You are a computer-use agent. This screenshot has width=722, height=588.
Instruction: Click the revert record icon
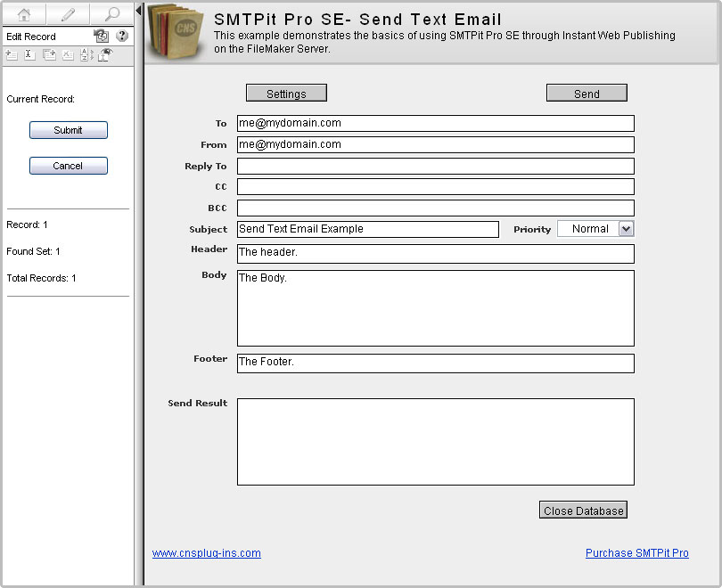[101, 36]
